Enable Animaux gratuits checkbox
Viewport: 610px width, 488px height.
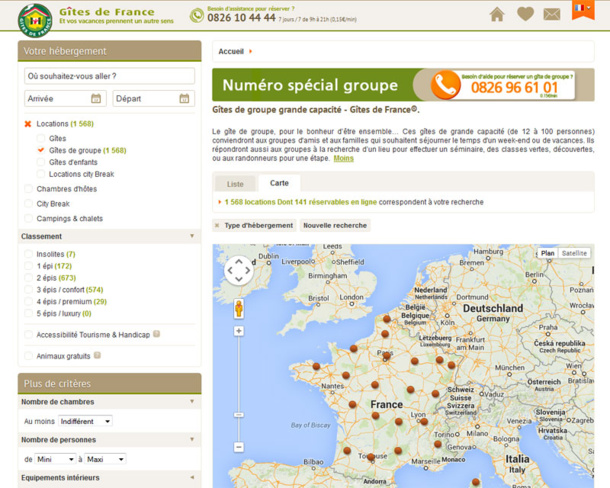[x=29, y=356]
